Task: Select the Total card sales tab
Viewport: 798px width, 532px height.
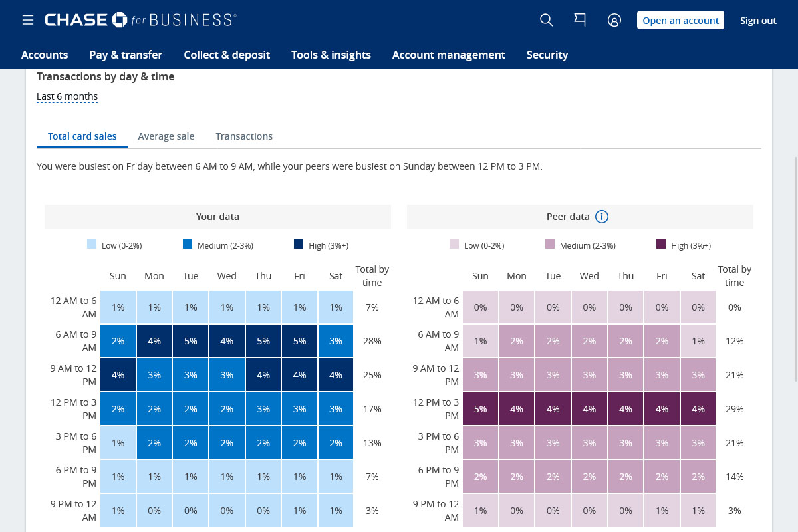Action: [82, 136]
